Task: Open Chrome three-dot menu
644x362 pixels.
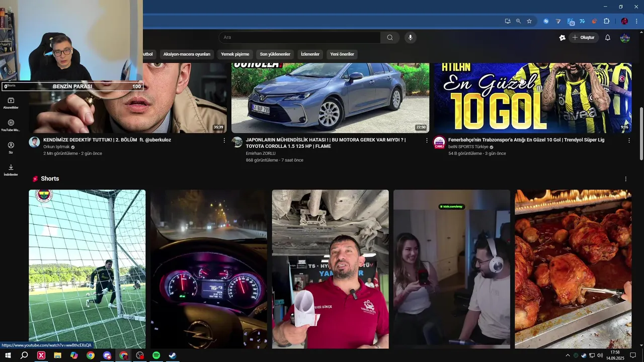Action: click(636, 21)
